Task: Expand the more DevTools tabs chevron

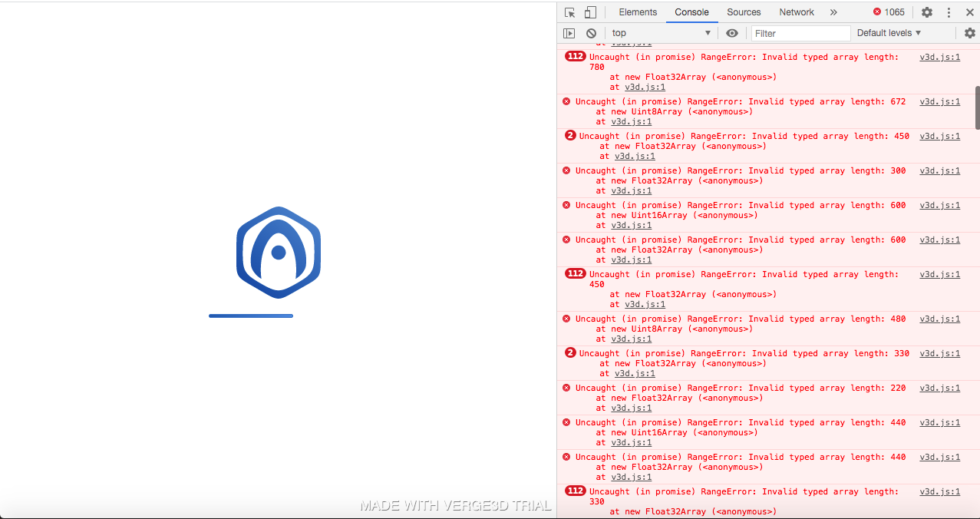Action: (833, 12)
